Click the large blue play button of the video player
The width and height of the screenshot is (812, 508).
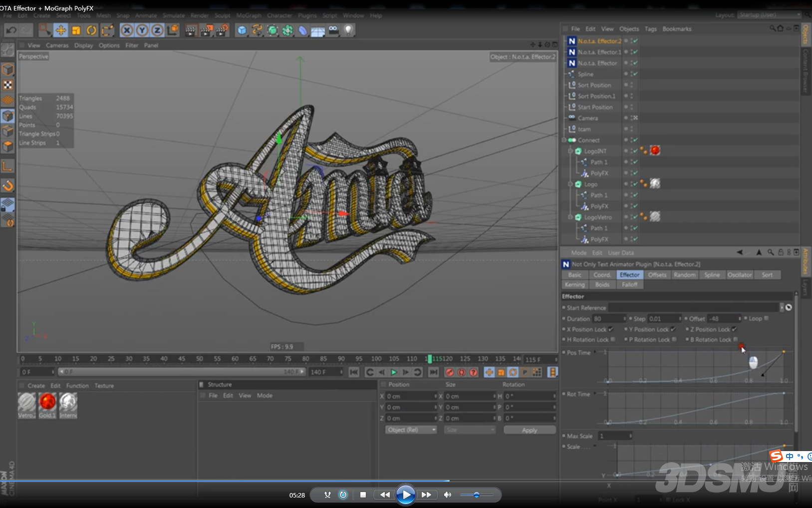tap(405, 495)
